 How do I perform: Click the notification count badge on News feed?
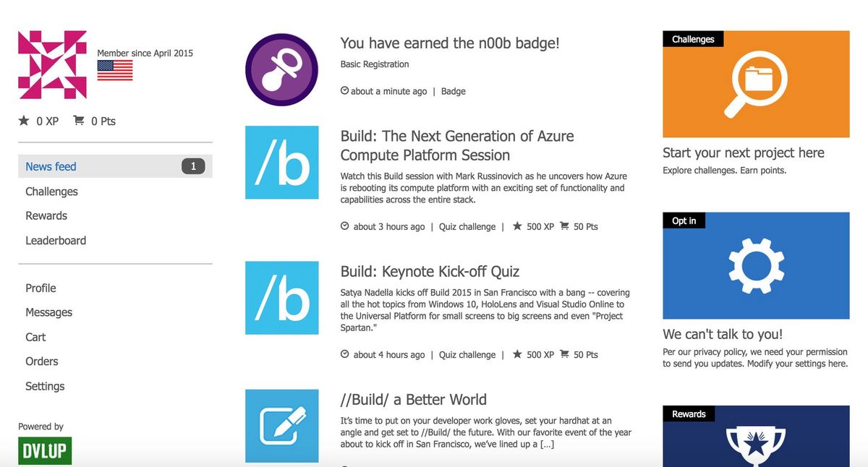[192, 166]
